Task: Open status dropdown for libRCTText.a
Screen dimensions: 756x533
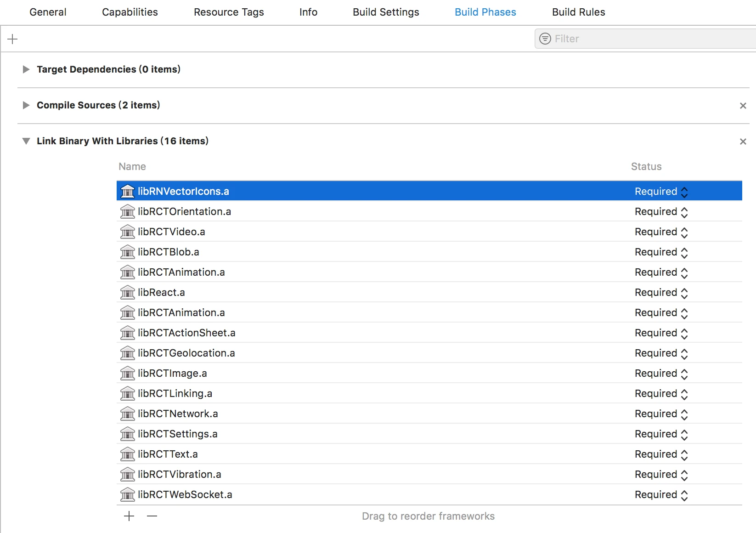Action: point(661,454)
